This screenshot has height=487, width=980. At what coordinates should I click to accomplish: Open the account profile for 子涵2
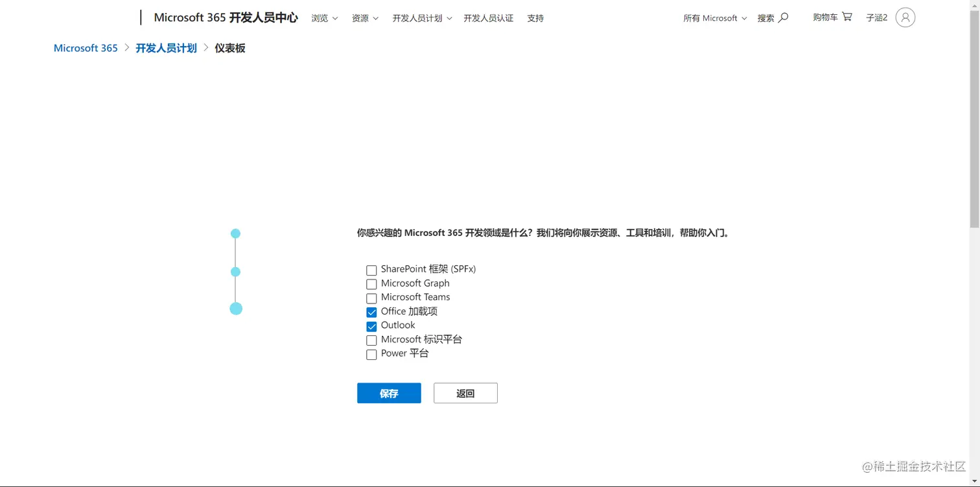coord(905,18)
